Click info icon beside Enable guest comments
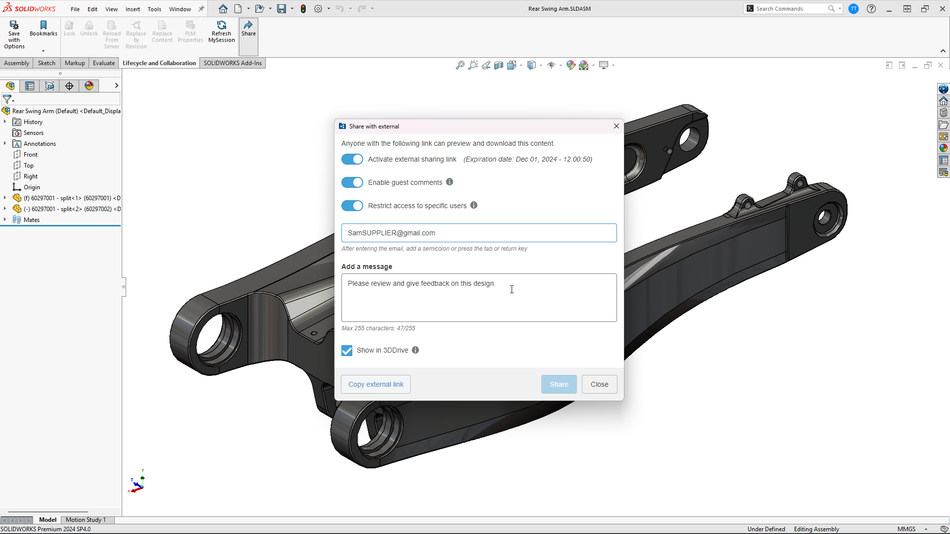Image resolution: width=950 pixels, height=534 pixels. tap(449, 182)
